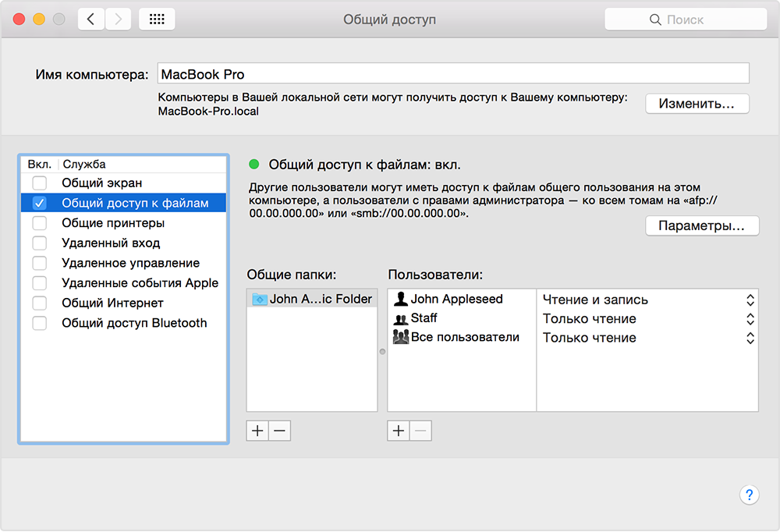Enable the Общий экран checkbox
The height and width of the screenshot is (532, 780).
39,183
